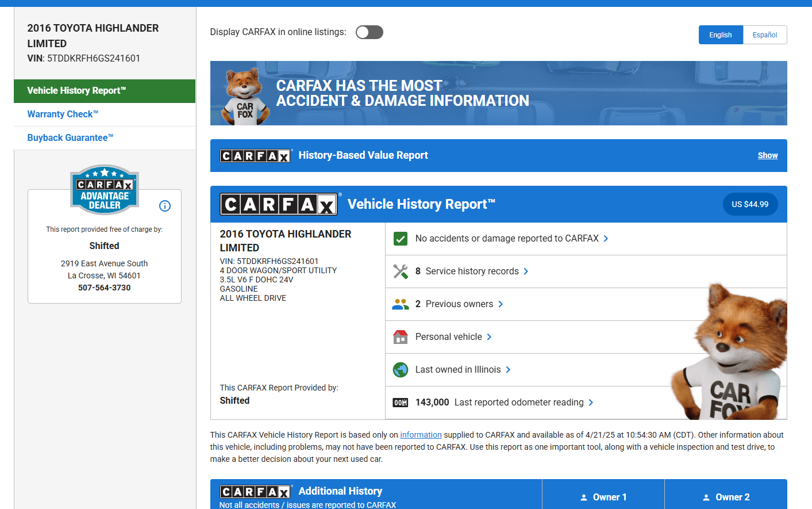
Task: Open the 'information' hyperlink in the disclaimer
Action: [421, 435]
